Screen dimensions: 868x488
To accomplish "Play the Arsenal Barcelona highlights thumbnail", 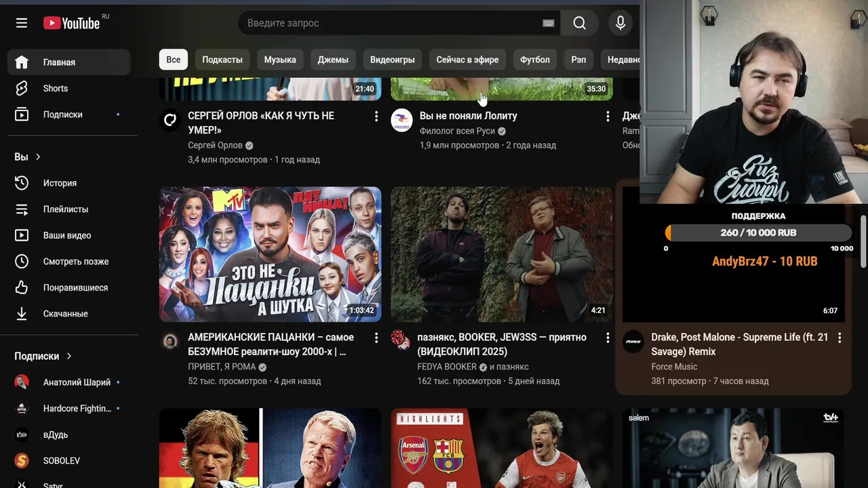I will [502, 448].
